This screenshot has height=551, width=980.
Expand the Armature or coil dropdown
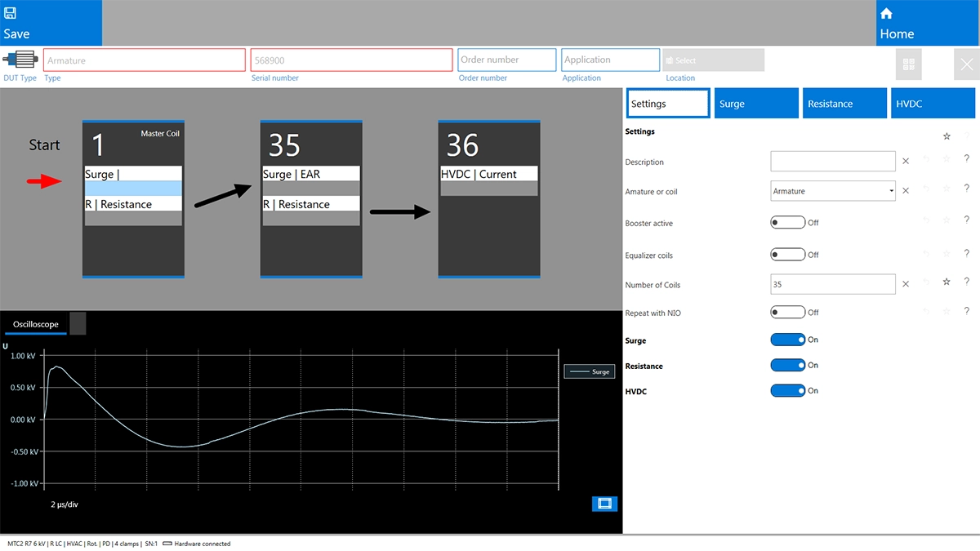point(889,191)
